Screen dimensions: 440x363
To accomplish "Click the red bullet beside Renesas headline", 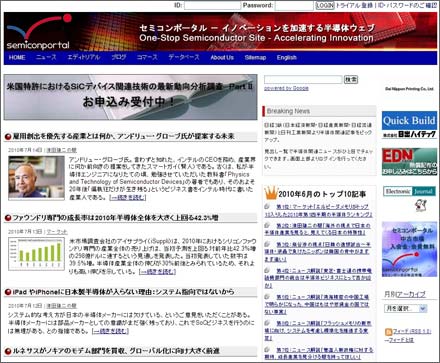I will pos(8,351).
